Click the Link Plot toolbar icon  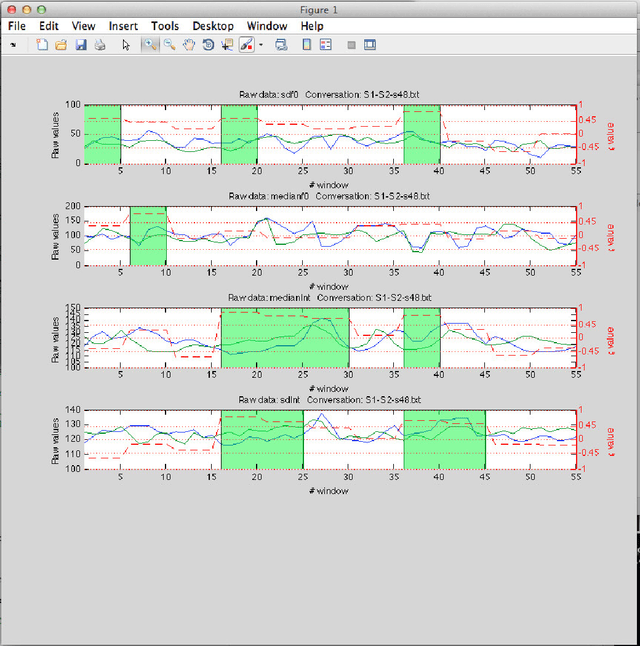[x=281, y=45]
